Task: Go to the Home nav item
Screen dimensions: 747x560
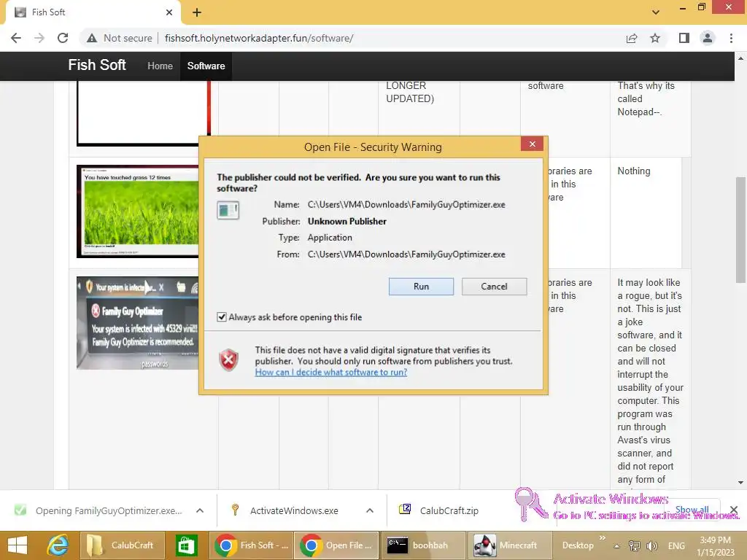Action: (x=160, y=66)
